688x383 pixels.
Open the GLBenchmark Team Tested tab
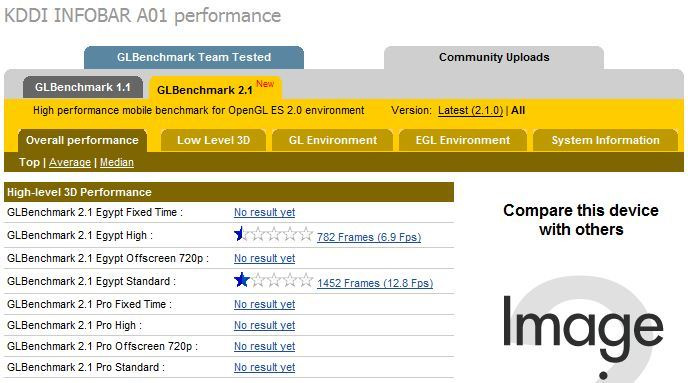(x=194, y=57)
